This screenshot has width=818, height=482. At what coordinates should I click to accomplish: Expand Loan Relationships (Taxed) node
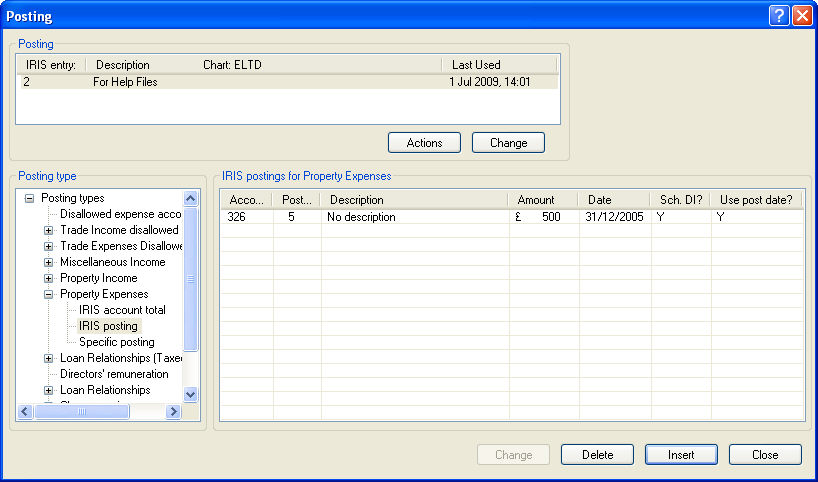(48, 358)
